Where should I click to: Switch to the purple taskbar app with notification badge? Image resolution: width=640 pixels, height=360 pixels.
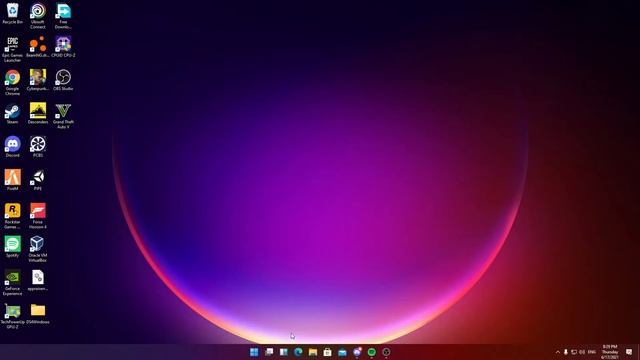(x=357, y=352)
